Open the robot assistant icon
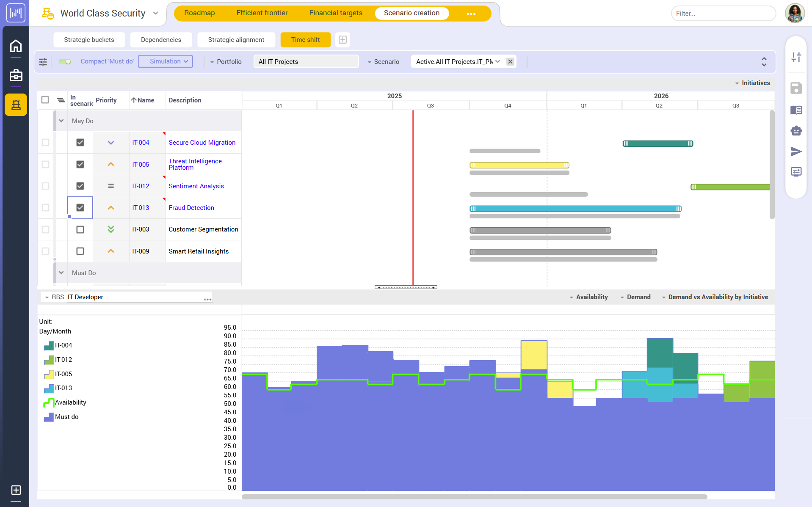 click(x=796, y=131)
